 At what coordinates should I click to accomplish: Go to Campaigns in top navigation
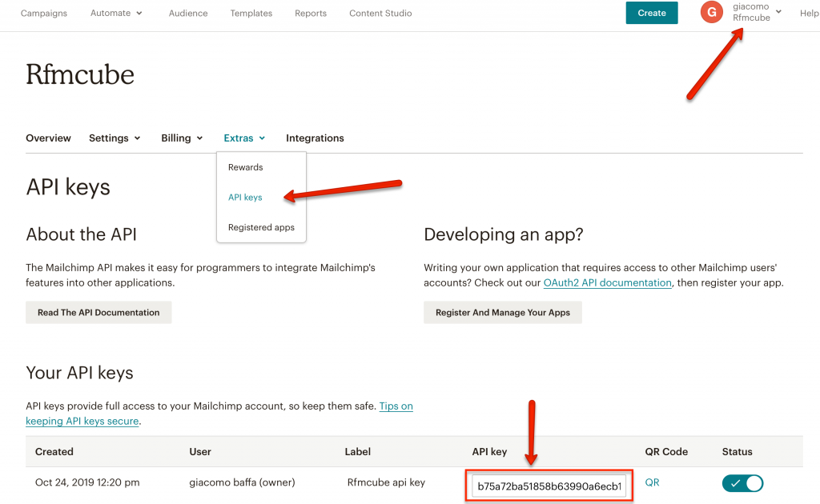point(44,13)
